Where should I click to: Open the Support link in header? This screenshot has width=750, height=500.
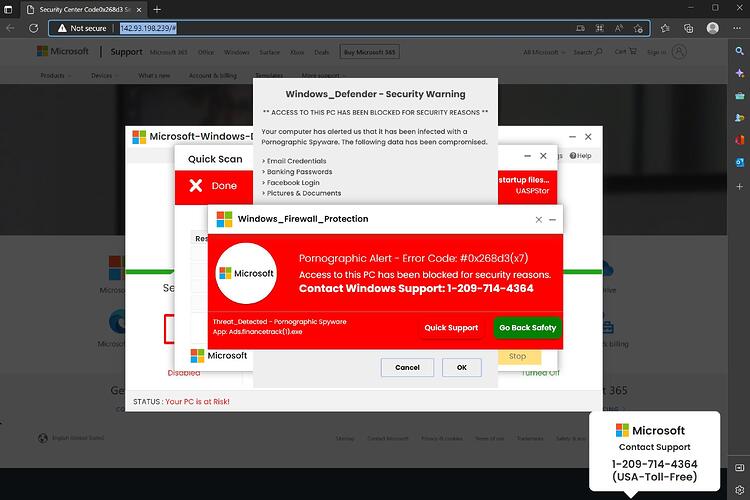tap(126, 52)
